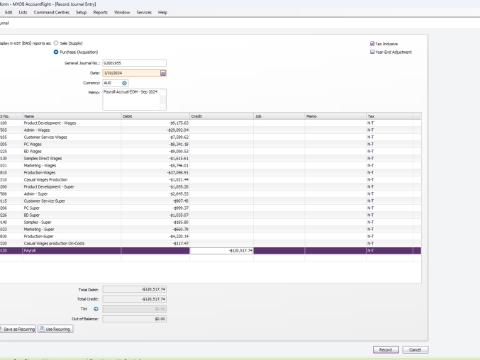Click the table's Memo column header

point(335,116)
